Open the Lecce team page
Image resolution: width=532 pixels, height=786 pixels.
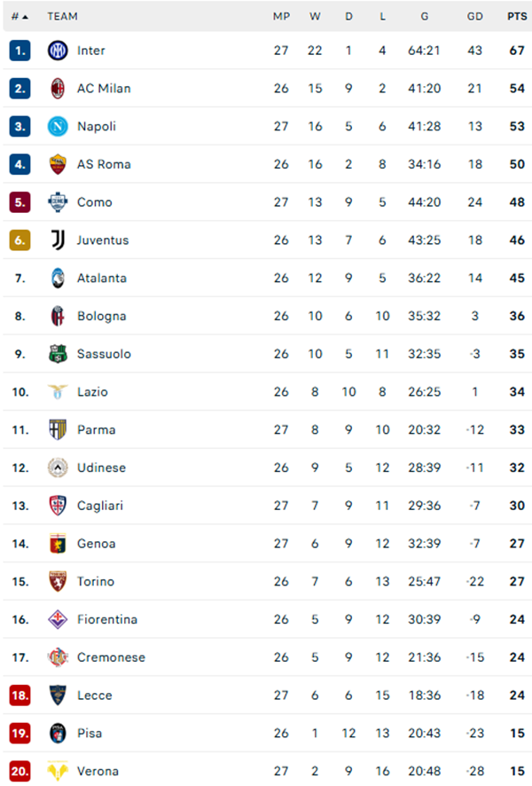91,696
